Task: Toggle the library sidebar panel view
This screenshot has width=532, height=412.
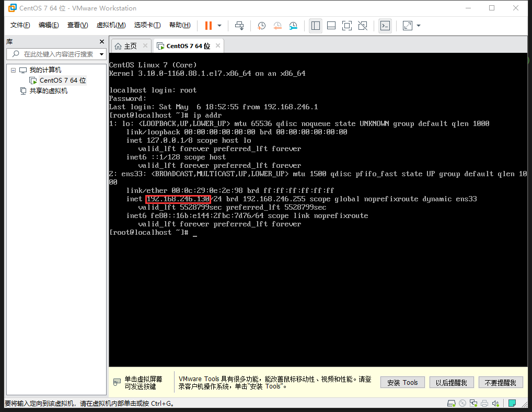Action: click(315, 26)
